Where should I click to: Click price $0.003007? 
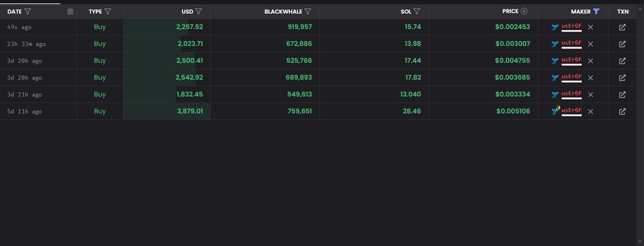click(x=513, y=44)
